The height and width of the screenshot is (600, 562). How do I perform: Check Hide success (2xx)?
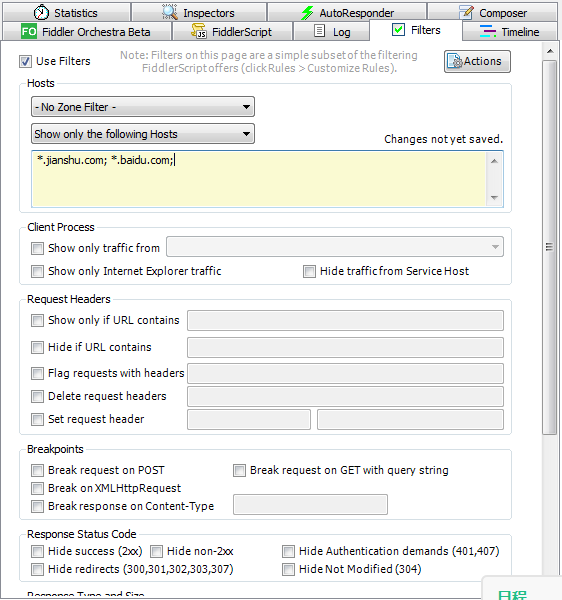pyautogui.click(x=37, y=551)
